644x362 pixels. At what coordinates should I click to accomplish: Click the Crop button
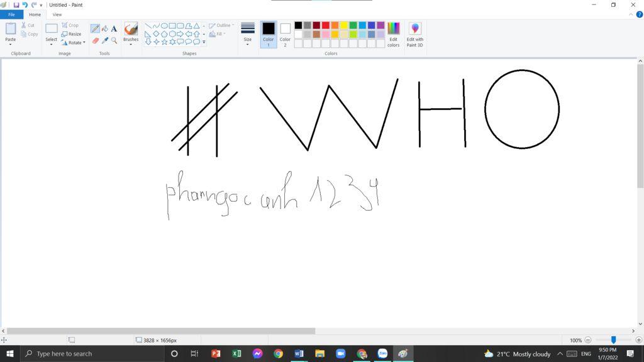(70, 25)
